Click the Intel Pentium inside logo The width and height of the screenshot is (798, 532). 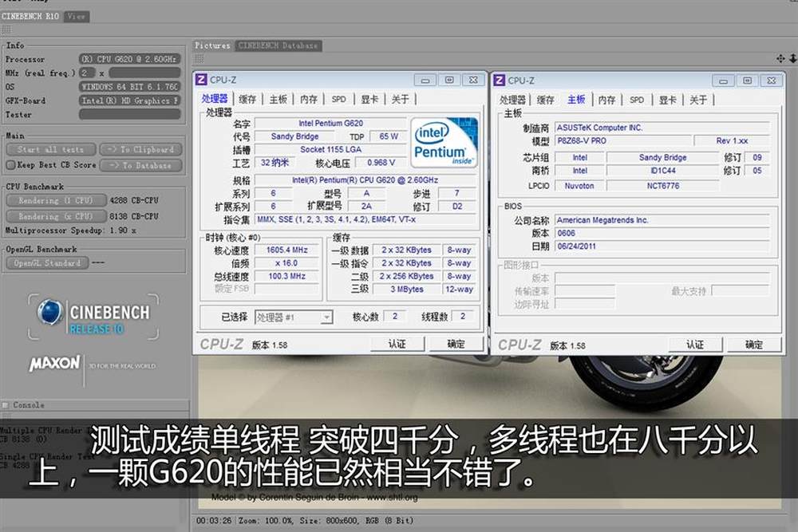pyautogui.click(x=444, y=142)
